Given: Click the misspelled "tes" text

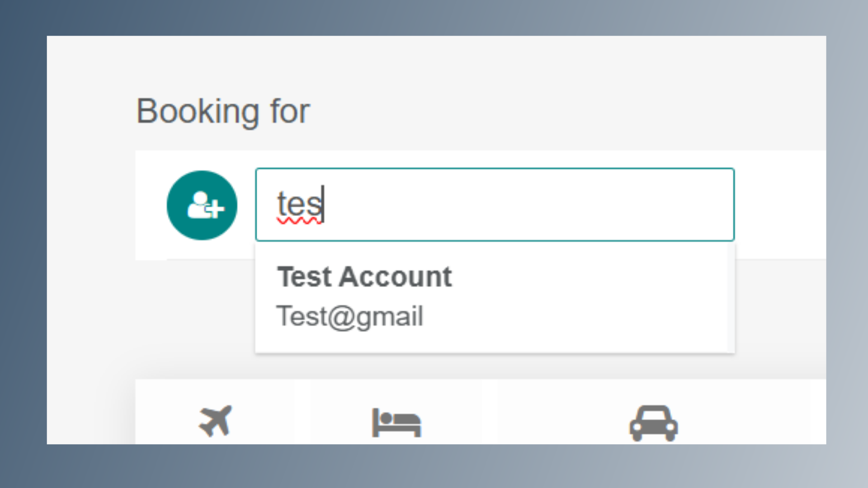Looking at the screenshot, I should (298, 204).
